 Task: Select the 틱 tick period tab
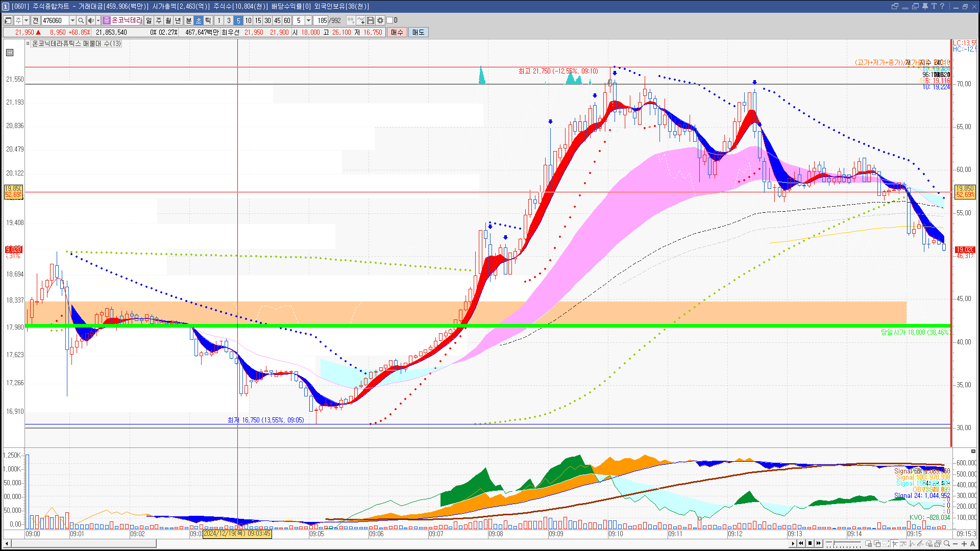[x=208, y=20]
